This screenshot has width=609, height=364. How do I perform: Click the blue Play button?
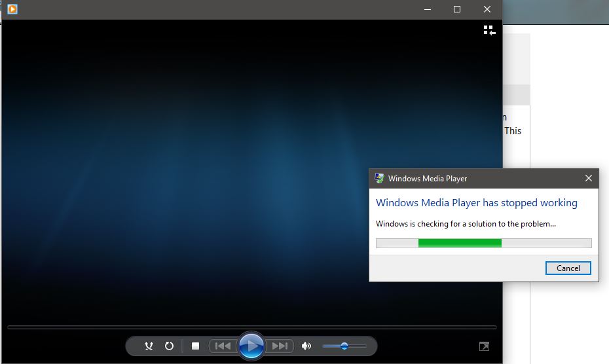click(251, 346)
